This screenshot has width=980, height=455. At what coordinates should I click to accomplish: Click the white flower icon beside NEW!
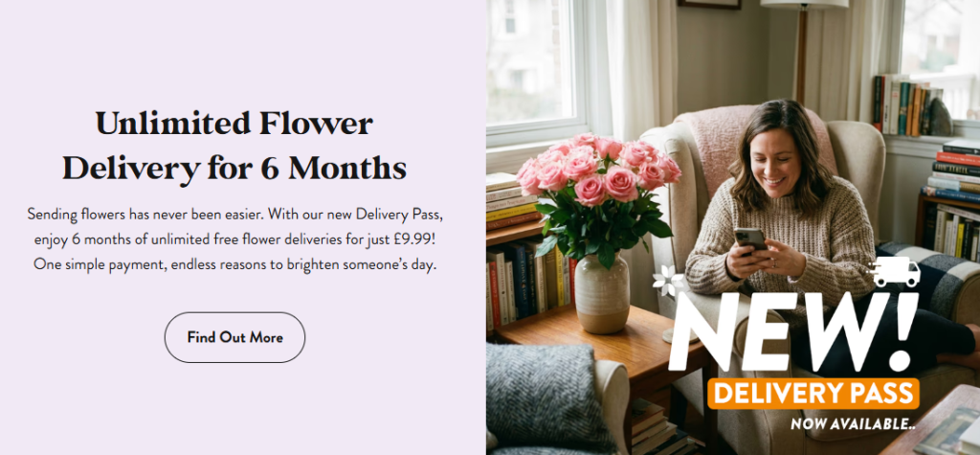(668, 281)
